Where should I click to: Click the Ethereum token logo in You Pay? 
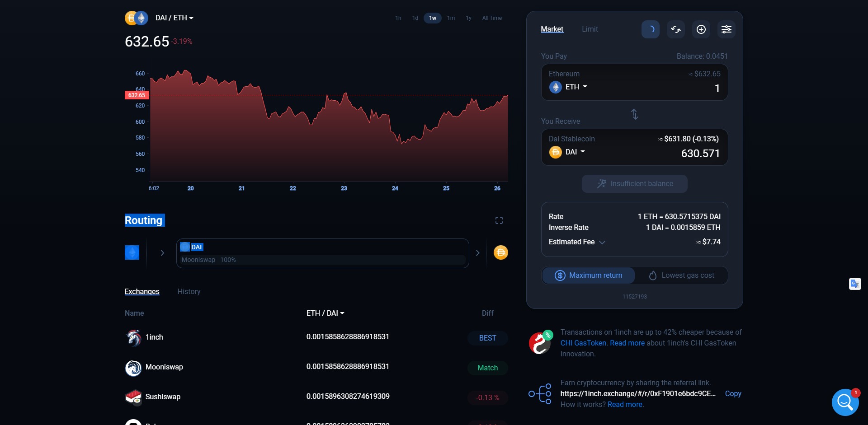(556, 87)
